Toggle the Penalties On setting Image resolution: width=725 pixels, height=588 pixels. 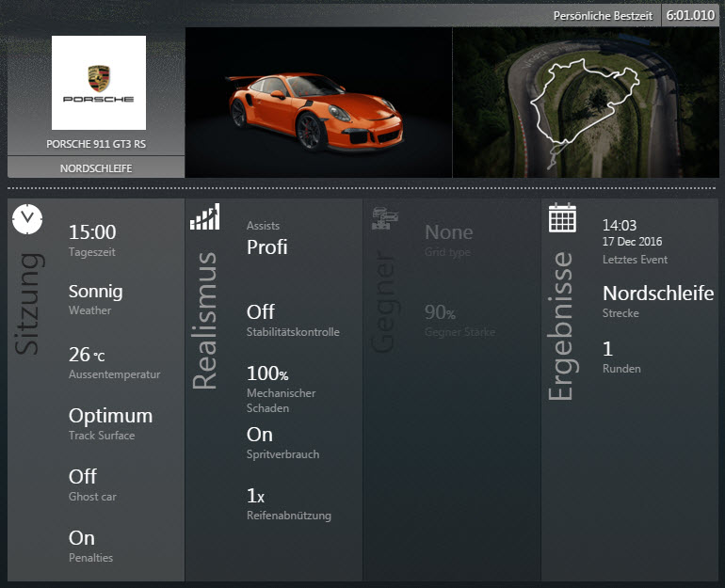click(82, 538)
